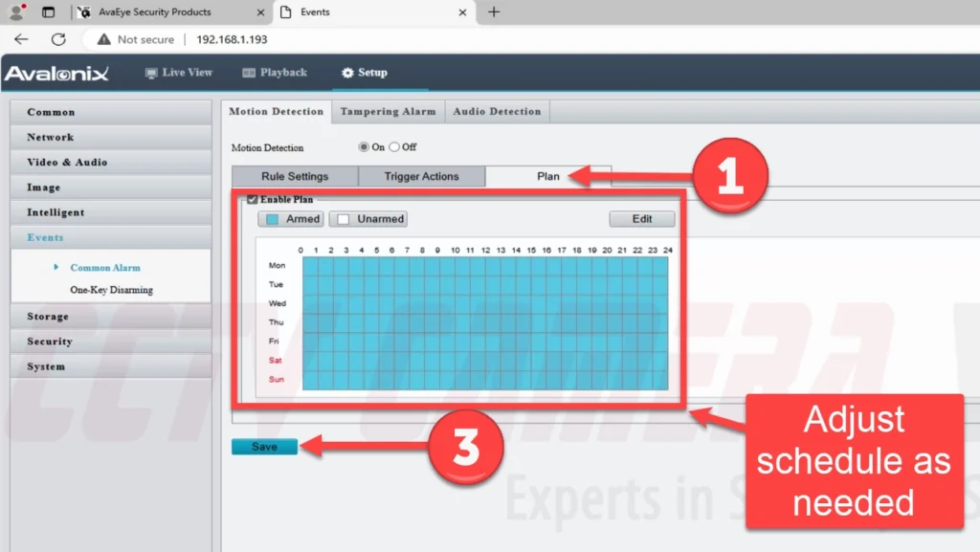The height and width of the screenshot is (552, 980).
Task: Click the Edit schedule button
Action: [641, 219]
